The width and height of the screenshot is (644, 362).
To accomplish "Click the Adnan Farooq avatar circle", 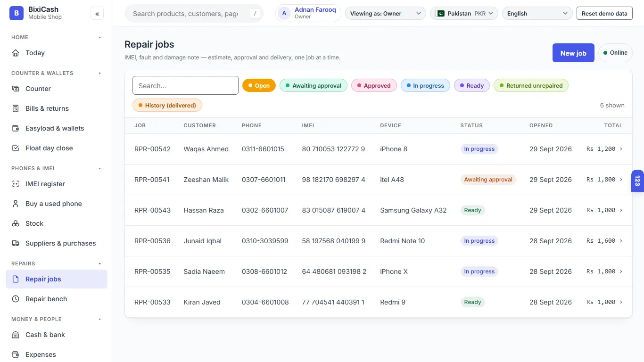I will 284,13.
